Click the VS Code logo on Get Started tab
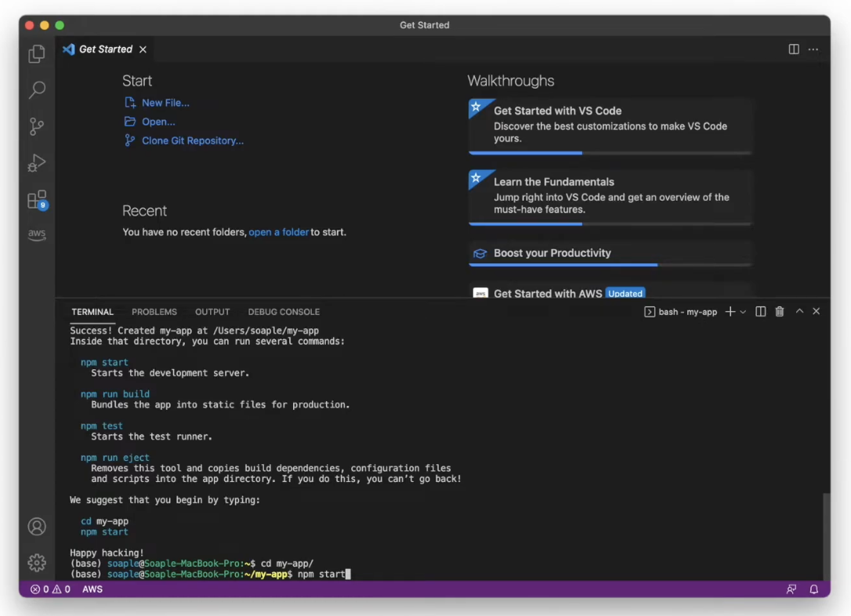 (68, 49)
